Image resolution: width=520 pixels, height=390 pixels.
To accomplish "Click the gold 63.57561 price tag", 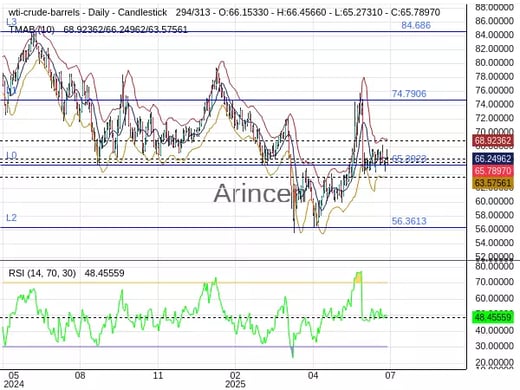I will (x=493, y=183).
